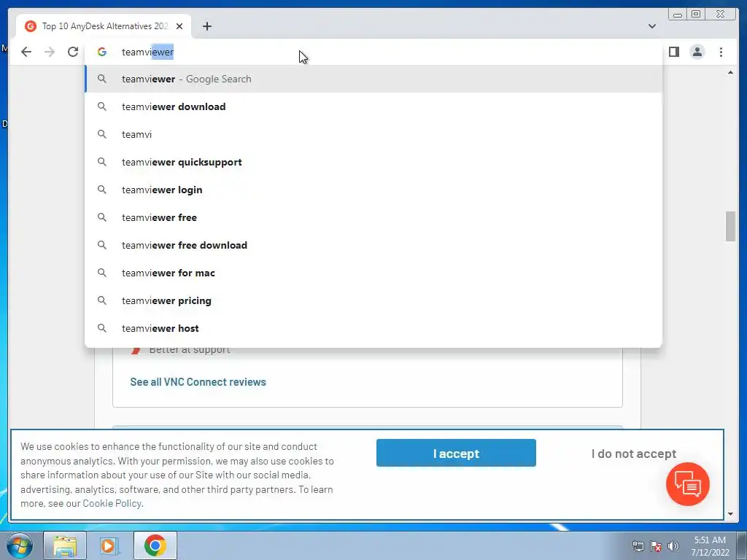Choose suggestion teamviewer free
Image resolution: width=747 pixels, height=560 pixels.
(x=373, y=217)
